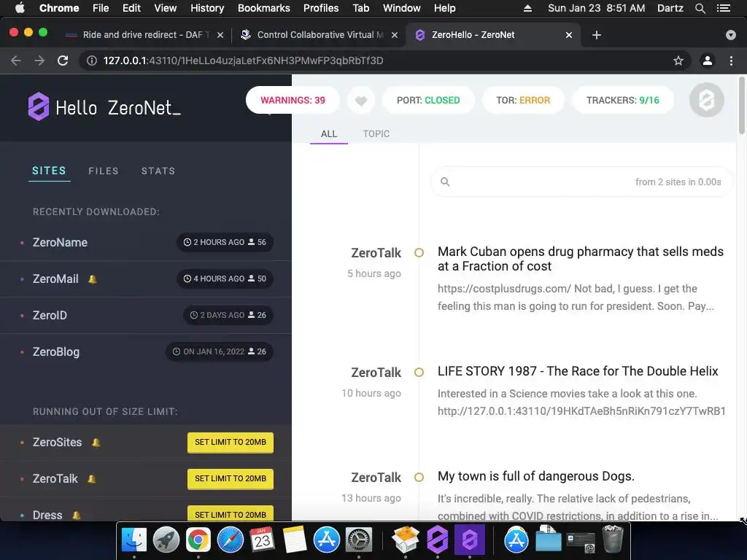This screenshot has height=560, width=747.
Task: Open Mark Cuban drug pharmacy post
Action: pos(580,259)
